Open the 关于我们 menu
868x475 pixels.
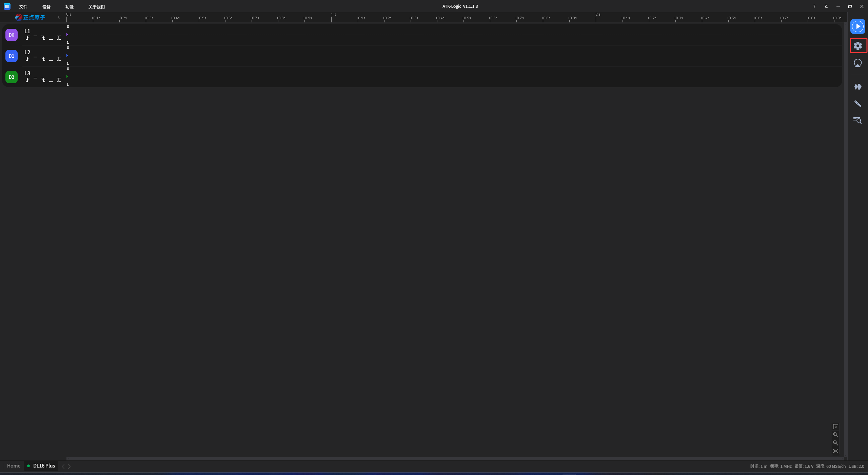pyautogui.click(x=97, y=7)
